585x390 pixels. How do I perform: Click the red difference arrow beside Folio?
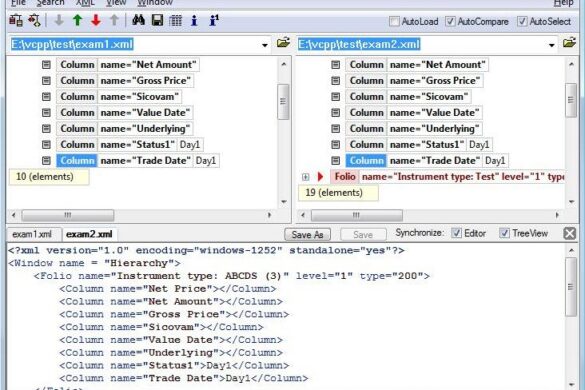pyautogui.click(x=320, y=177)
